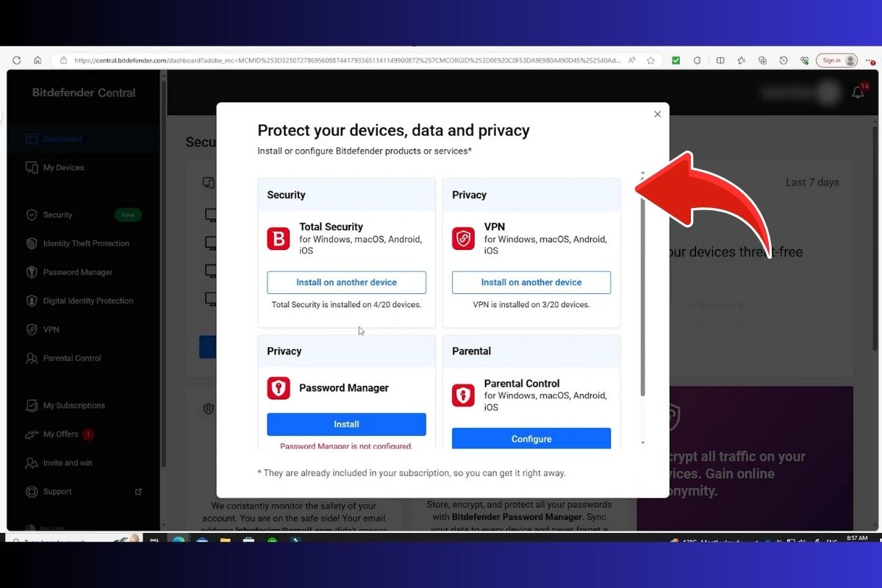Click "Total Security is installed on 4/20 devices" text
The image size is (882, 588).
pos(346,304)
